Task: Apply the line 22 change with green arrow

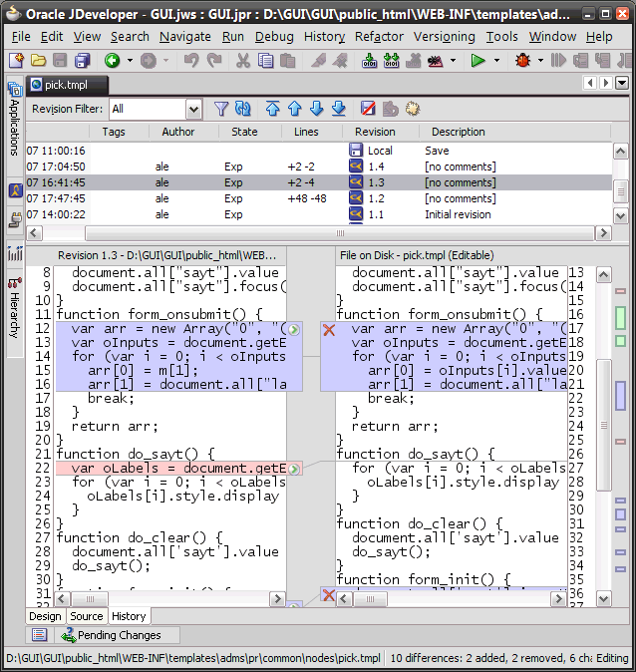Action: pos(294,468)
